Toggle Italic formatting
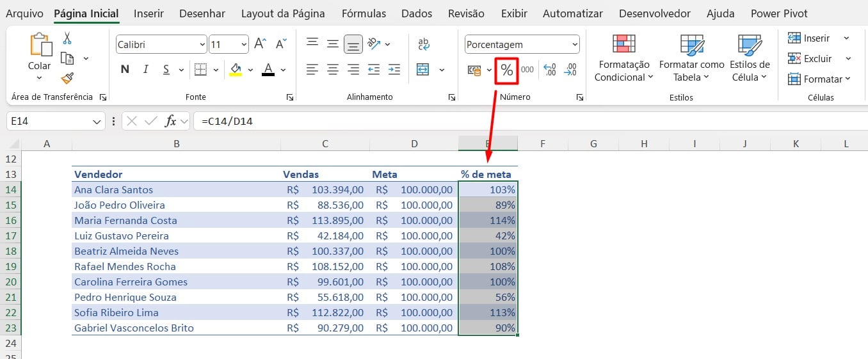Viewport: 868px width, 359px height. (145, 70)
